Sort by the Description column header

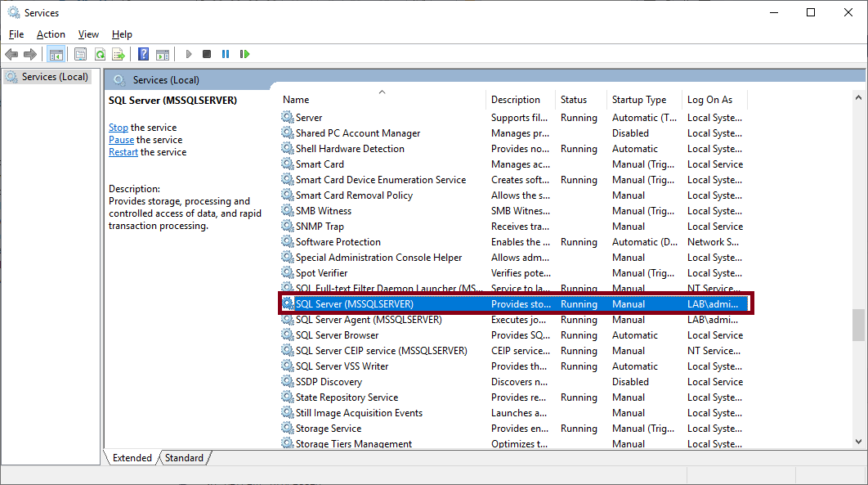click(521, 100)
